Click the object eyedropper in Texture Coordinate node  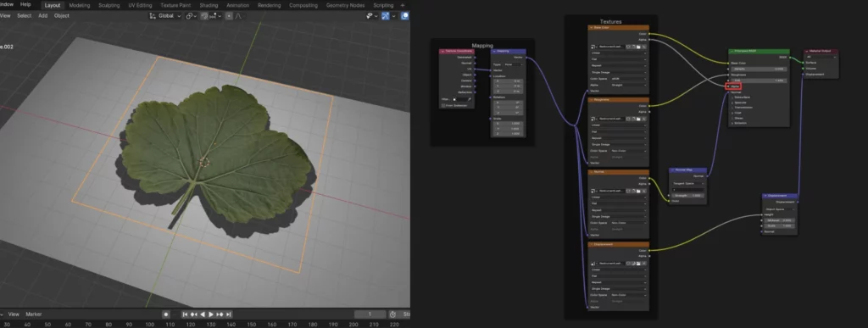point(470,99)
